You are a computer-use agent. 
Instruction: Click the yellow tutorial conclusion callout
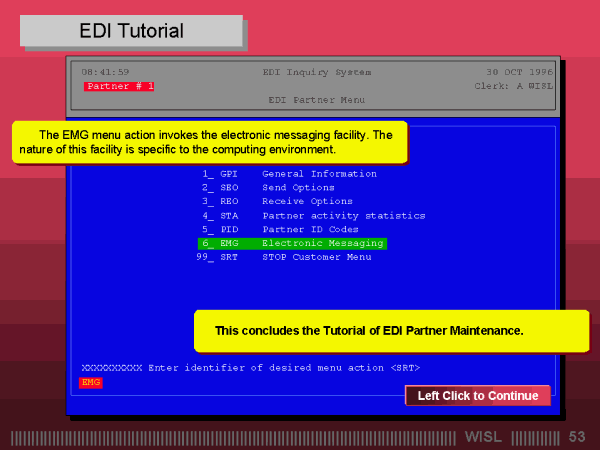pyautogui.click(x=391, y=330)
